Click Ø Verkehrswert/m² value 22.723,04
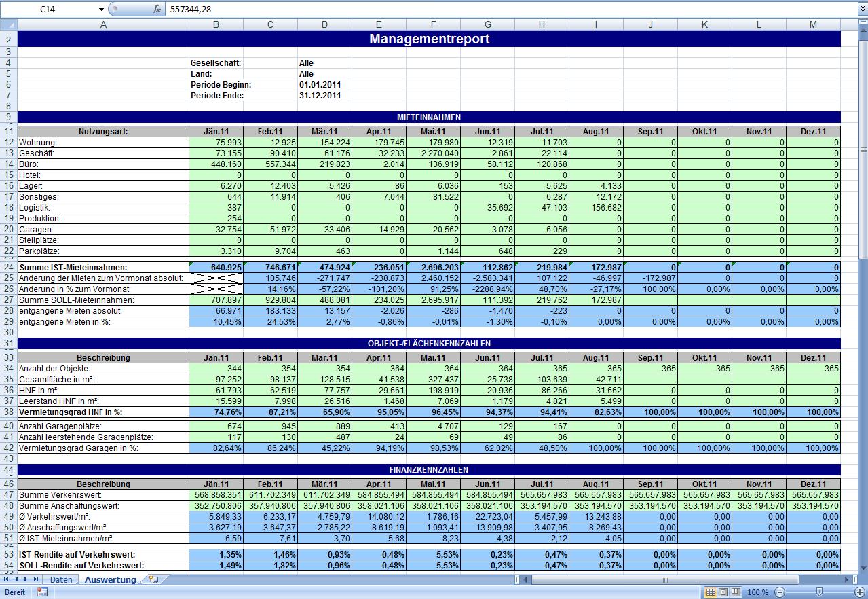Screen dimensions: 868x599 (487, 517)
